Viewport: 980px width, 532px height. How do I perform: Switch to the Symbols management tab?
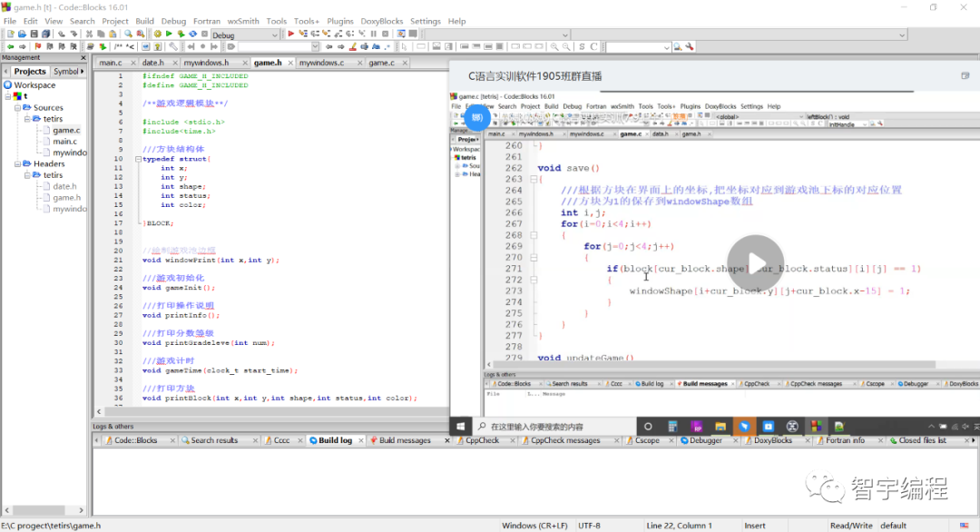67,72
